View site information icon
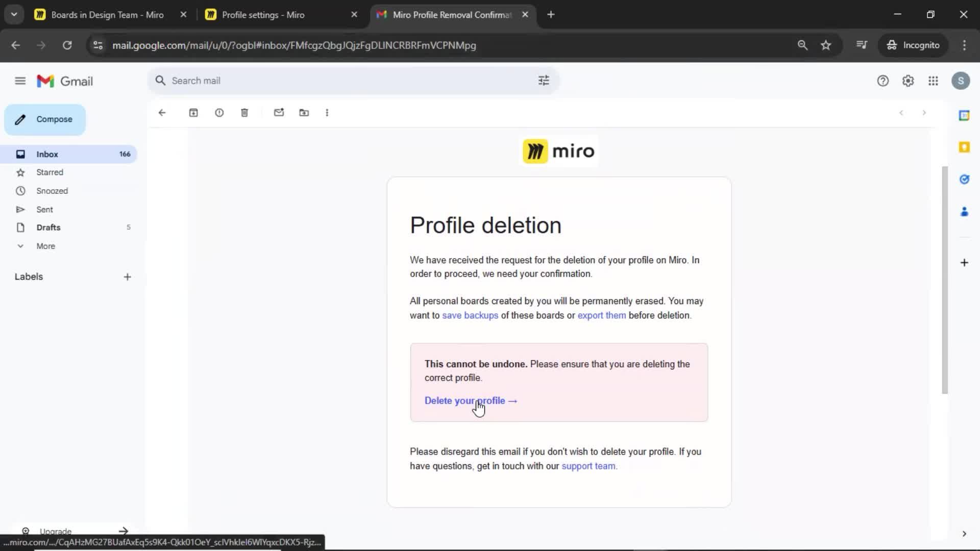980x551 pixels. 97,45
